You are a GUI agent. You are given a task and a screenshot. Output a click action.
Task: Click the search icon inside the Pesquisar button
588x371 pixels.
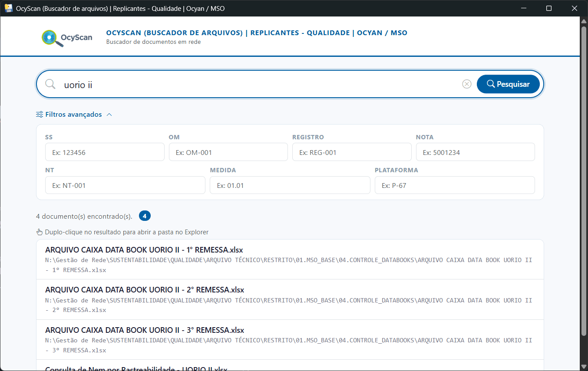[490, 84]
